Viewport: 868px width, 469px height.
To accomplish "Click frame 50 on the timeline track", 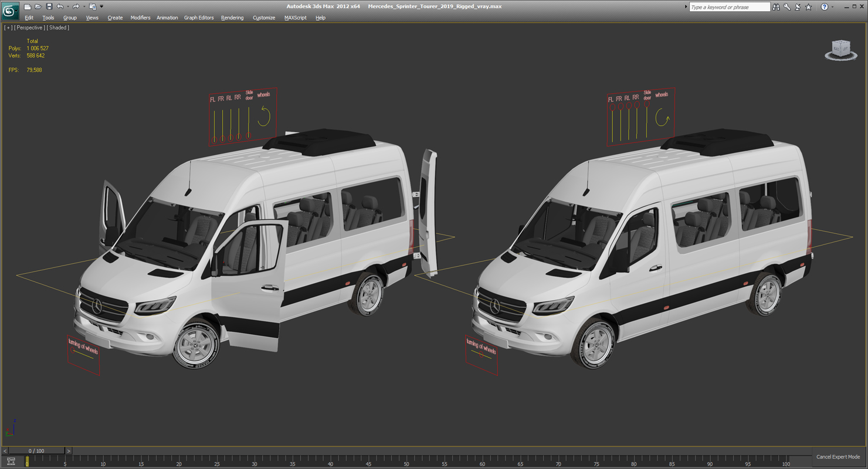I will [406, 460].
